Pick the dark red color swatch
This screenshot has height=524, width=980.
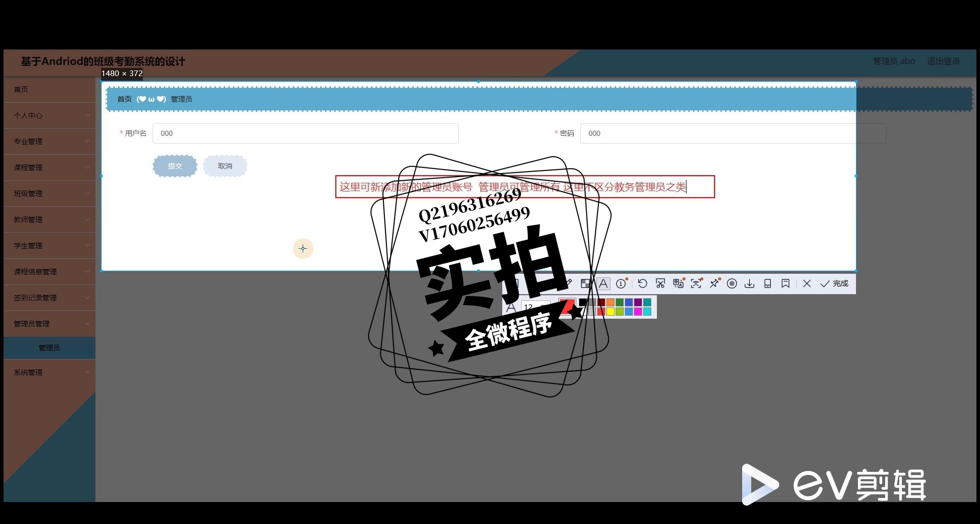pos(601,302)
